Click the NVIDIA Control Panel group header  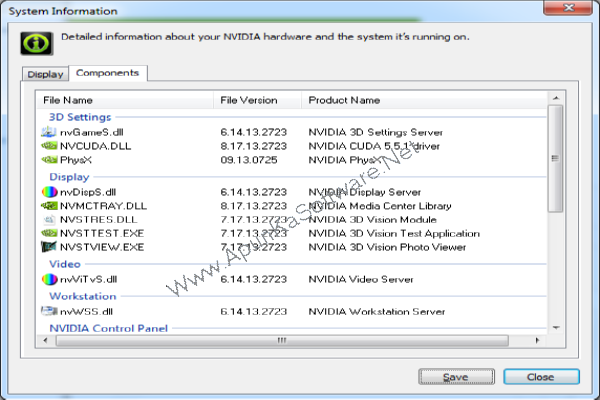coord(109,328)
